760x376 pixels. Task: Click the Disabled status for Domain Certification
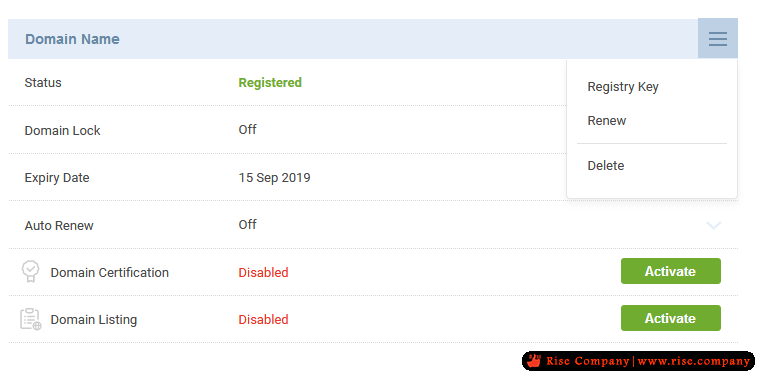click(263, 273)
